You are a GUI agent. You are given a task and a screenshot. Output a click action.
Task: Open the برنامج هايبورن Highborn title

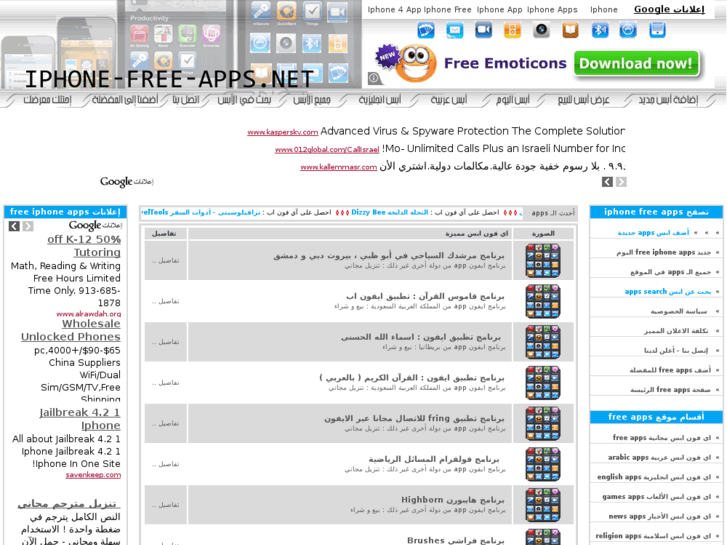pyautogui.click(x=453, y=500)
